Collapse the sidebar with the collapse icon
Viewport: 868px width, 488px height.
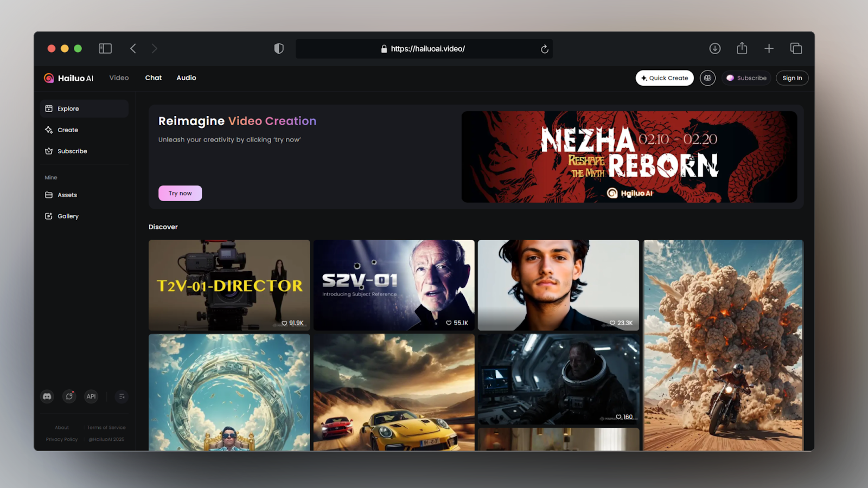click(122, 396)
